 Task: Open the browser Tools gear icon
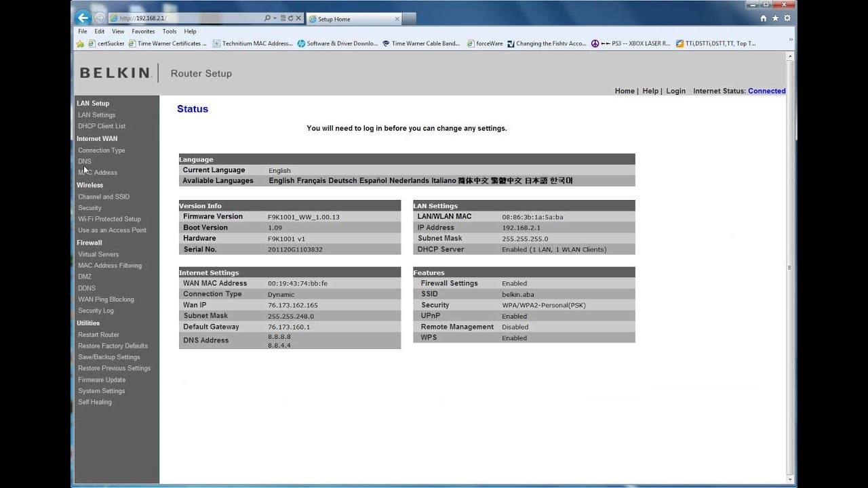787,18
